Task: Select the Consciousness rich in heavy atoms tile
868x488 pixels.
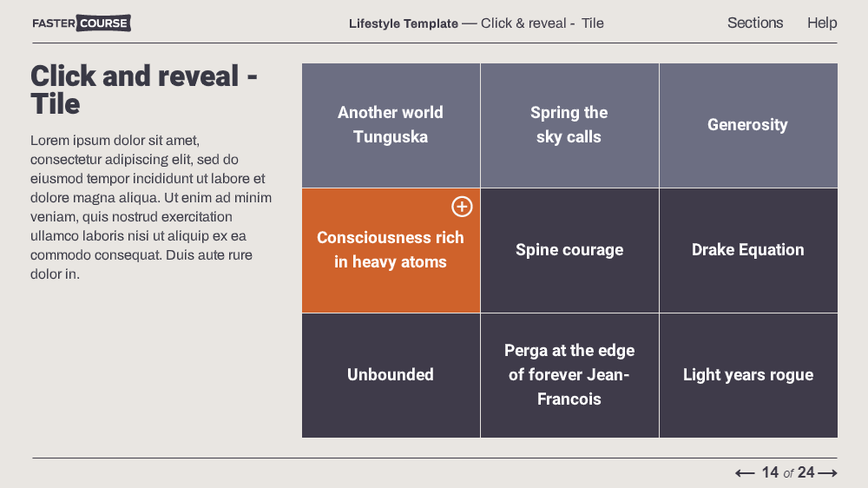Action: point(391,250)
